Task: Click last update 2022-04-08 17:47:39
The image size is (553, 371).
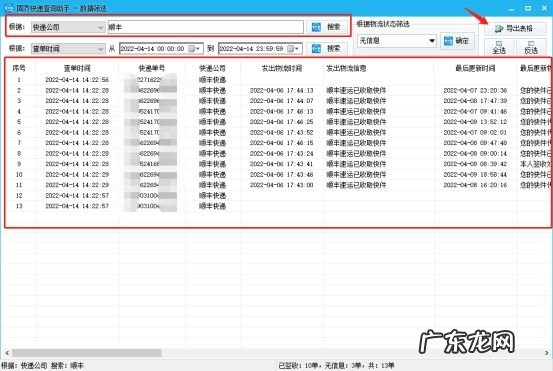Action: [475, 101]
